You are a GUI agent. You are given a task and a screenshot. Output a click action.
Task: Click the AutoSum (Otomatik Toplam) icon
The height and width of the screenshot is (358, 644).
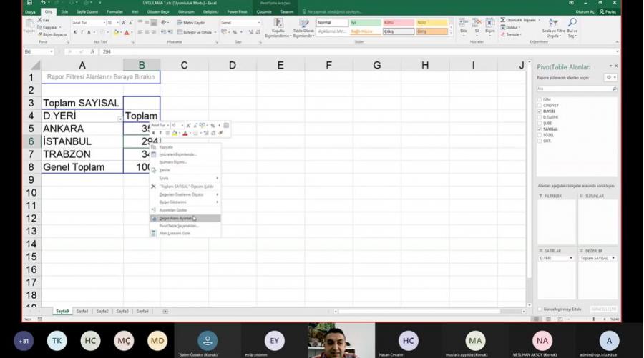502,20
